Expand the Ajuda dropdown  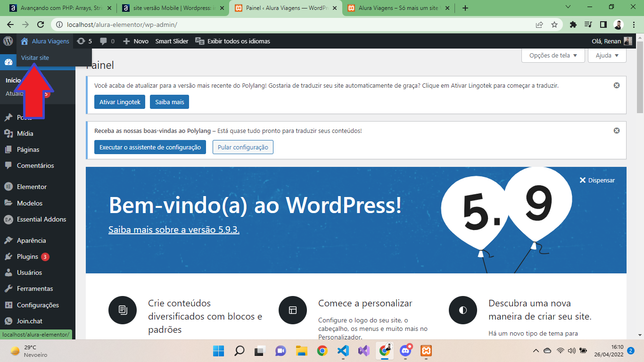607,55
